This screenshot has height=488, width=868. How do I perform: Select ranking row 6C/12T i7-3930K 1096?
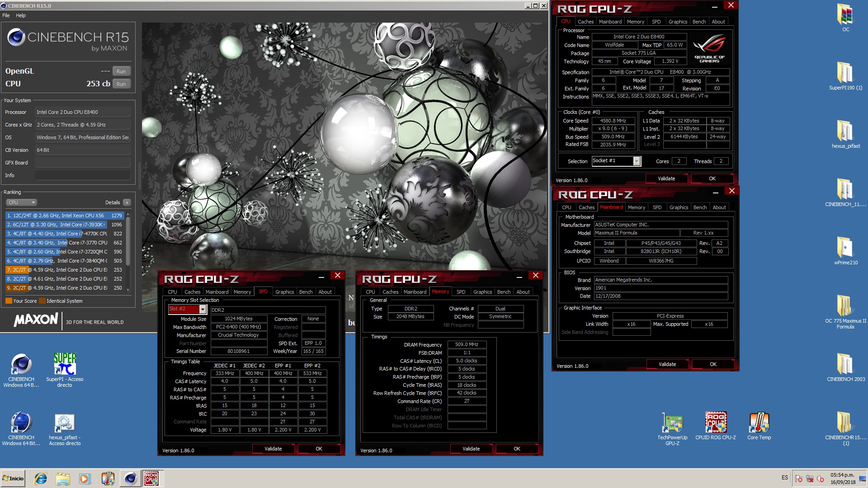pyautogui.click(x=65, y=225)
